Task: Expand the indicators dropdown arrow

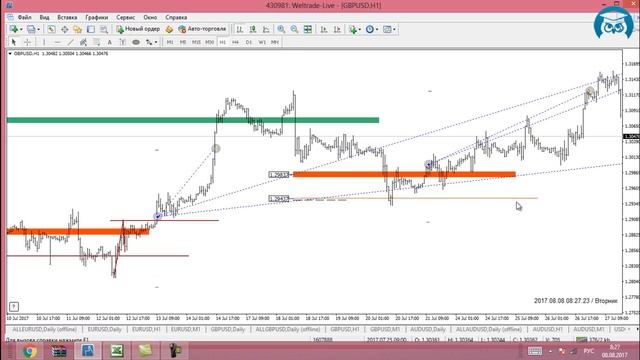Action: (360, 29)
